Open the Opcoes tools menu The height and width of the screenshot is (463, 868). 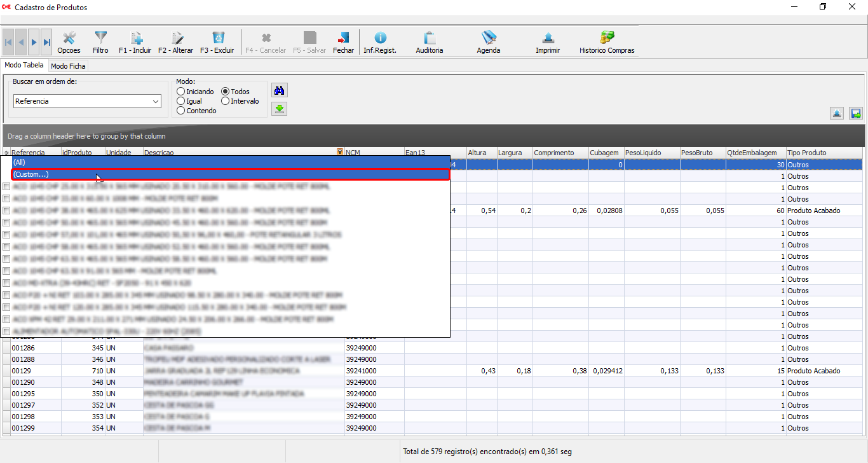(x=69, y=43)
